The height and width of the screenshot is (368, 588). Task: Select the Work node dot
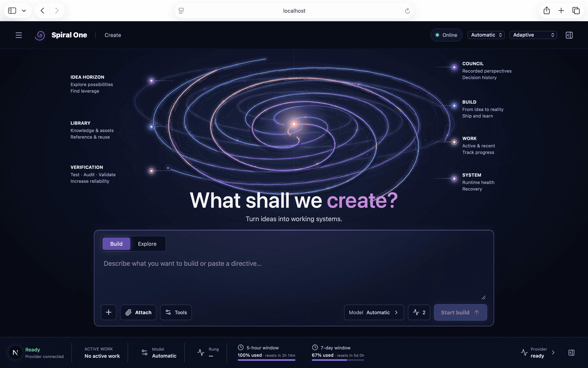point(454,142)
